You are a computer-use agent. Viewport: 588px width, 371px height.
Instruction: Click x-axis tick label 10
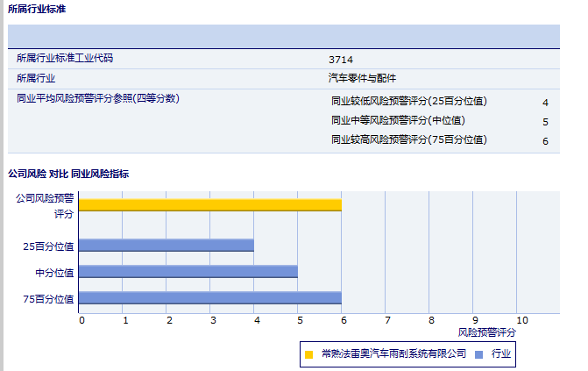coord(522,320)
